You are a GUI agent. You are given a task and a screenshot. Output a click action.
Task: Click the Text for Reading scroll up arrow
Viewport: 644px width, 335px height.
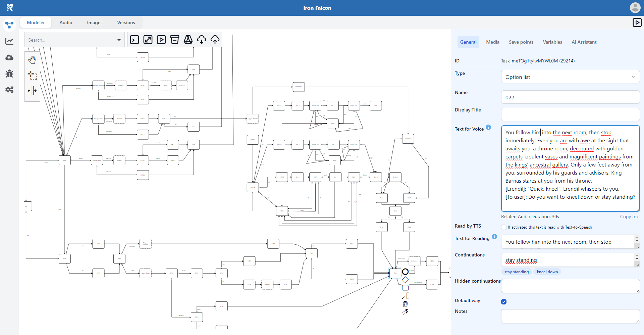[637, 237]
